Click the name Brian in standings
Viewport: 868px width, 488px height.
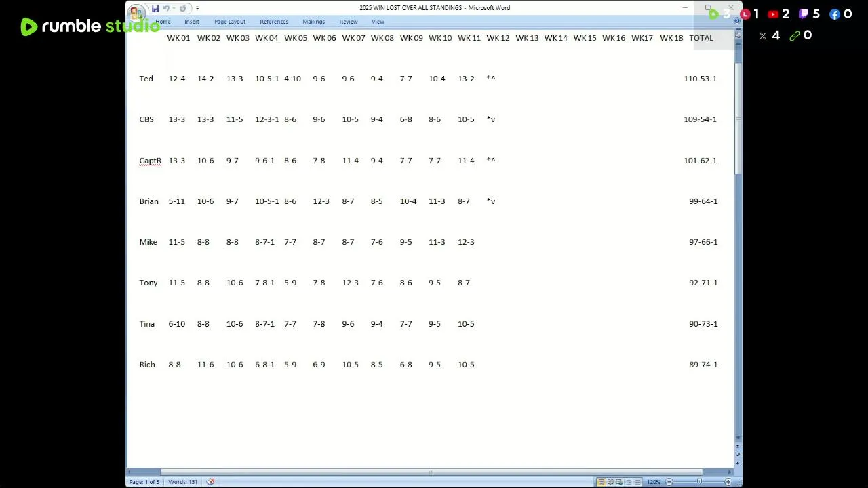(149, 201)
